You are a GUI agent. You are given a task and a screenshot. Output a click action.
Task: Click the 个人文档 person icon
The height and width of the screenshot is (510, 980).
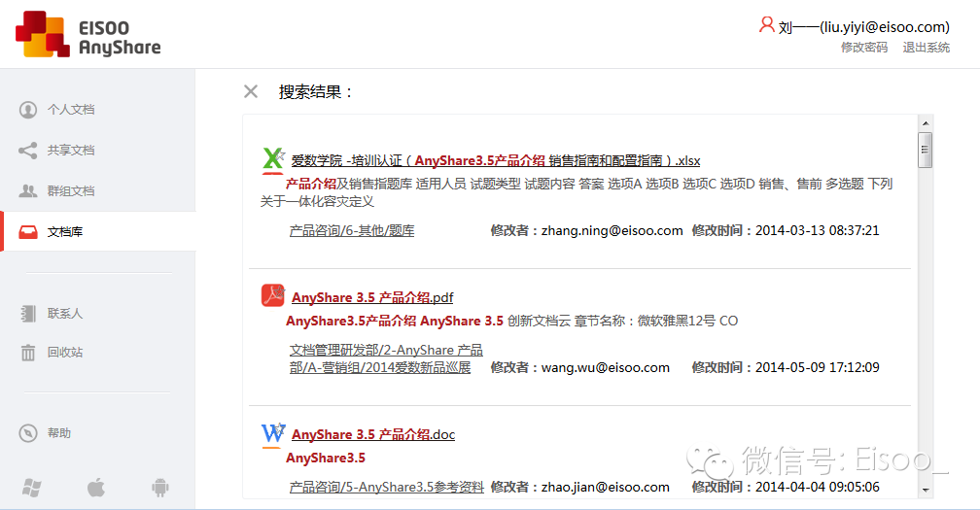(x=28, y=109)
